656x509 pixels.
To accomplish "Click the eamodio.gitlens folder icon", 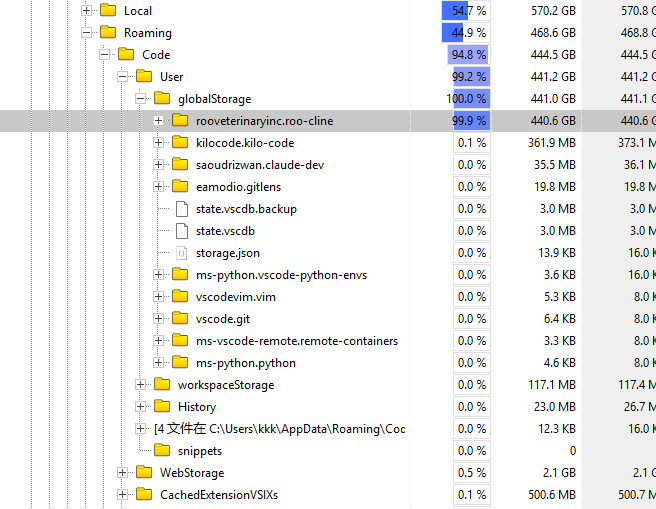I will click(x=180, y=186).
